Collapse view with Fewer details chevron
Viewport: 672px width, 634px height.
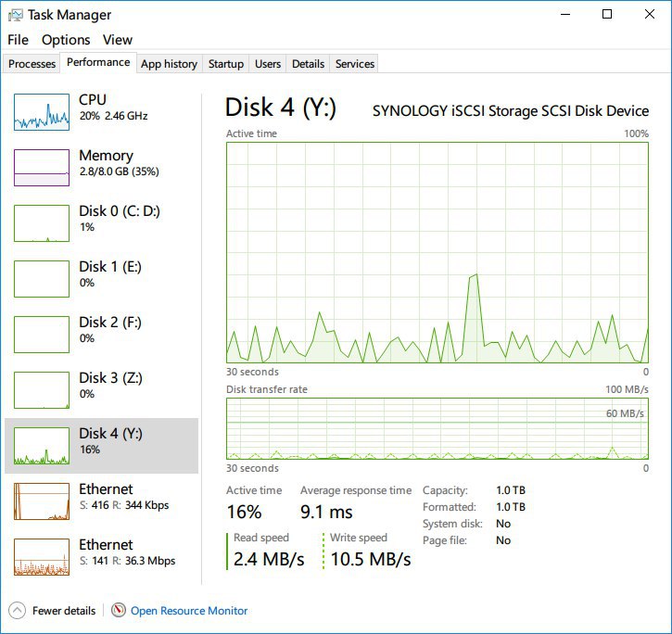(17, 611)
